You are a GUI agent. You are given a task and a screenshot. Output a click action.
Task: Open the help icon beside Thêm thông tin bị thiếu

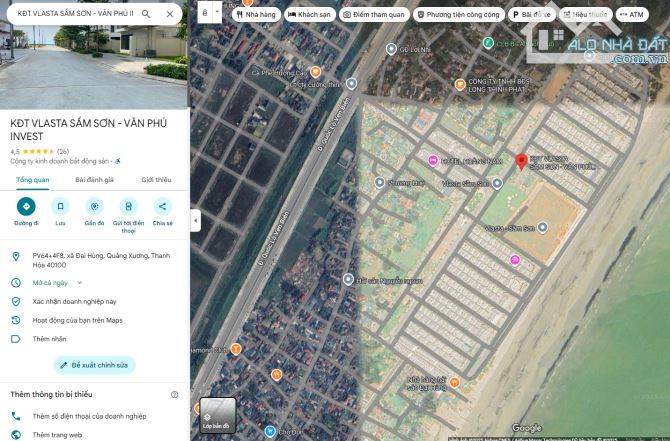[175, 394]
